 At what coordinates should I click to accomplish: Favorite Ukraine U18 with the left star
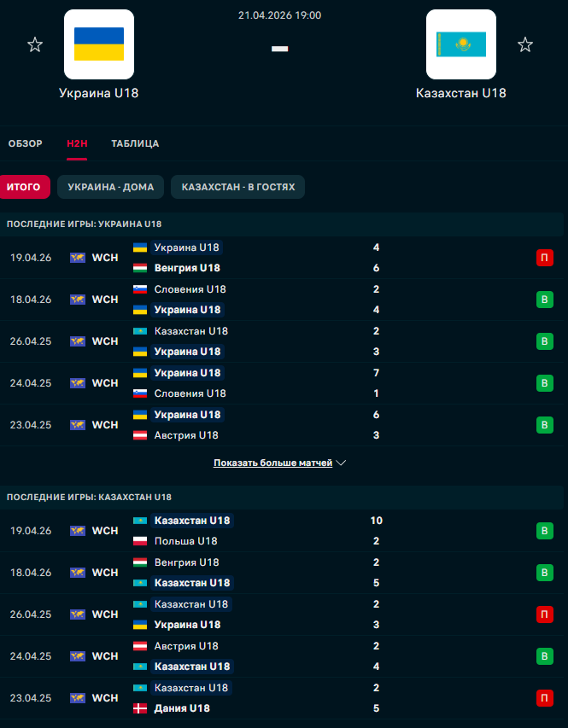click(x=35, y=44)
